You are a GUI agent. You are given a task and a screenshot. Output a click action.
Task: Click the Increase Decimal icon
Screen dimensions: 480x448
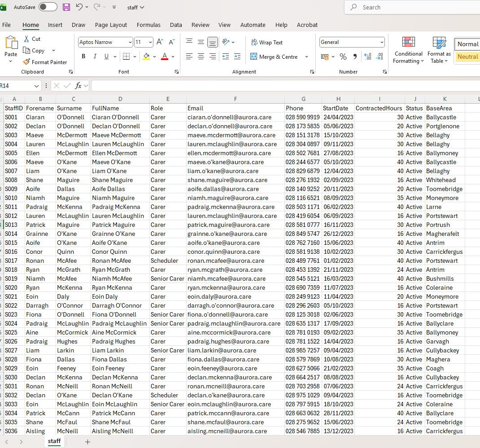(x=368, y=57)
